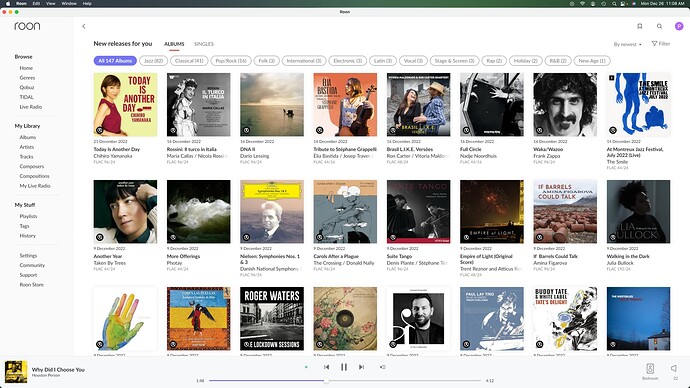
Task: Click the now playing album art thumbnail
Action: coord(16,372)
